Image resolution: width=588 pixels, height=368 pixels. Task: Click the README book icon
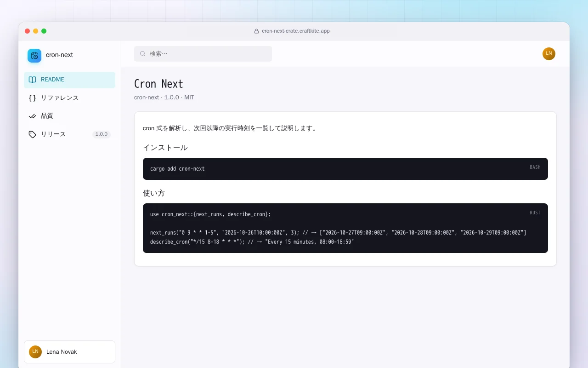[x=32, y=80]
